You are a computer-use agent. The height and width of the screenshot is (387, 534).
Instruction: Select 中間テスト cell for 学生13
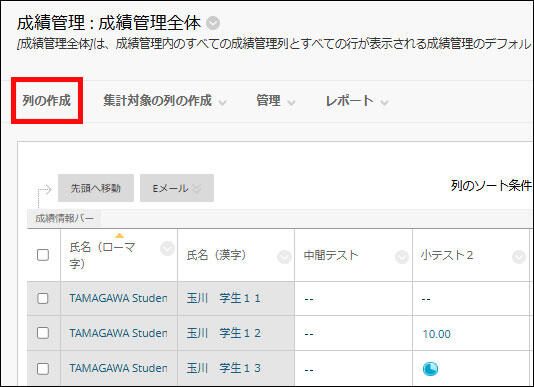click(x=354, y=368)
